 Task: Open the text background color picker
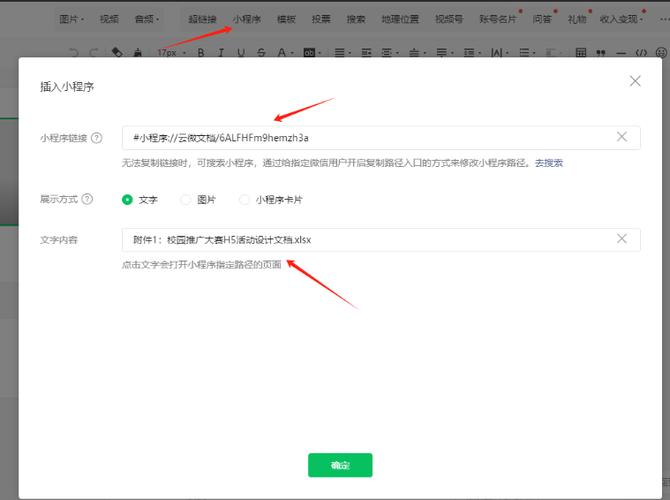(x=312, y=53)
